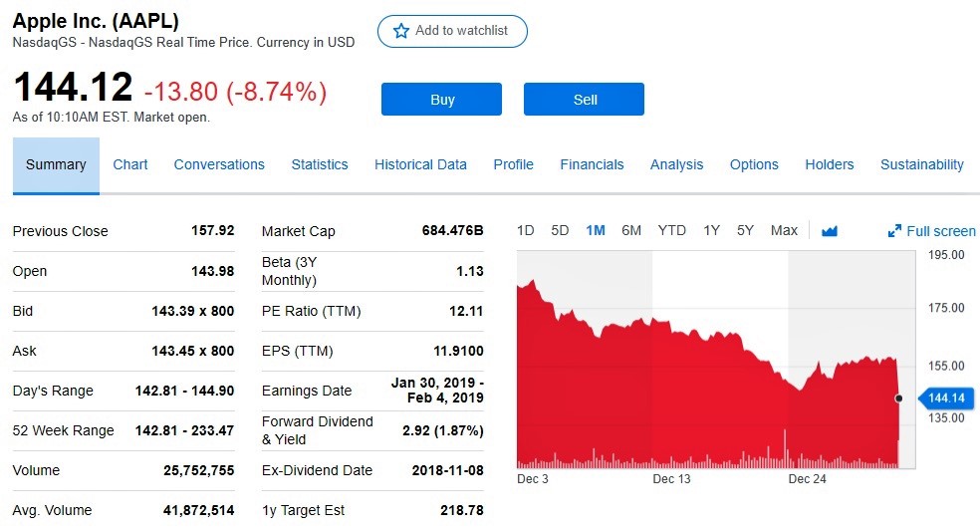Select the 5D chart range

click(x=560, y=230)
